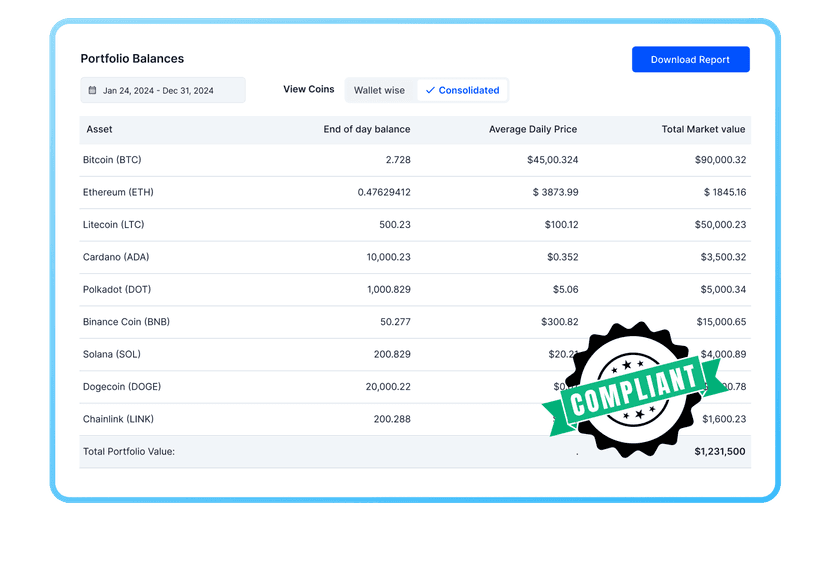
Task: Click the View Coins label
Action: 308,89
